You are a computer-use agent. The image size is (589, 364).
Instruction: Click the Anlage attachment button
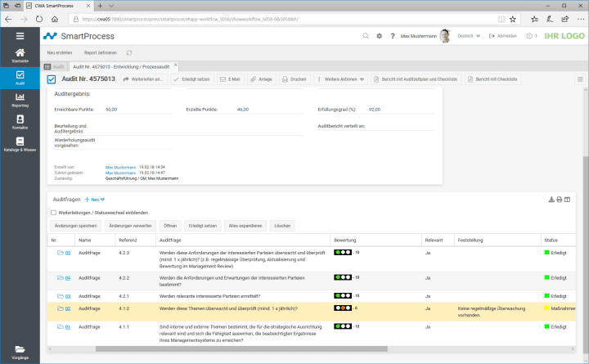coord(262,79)
